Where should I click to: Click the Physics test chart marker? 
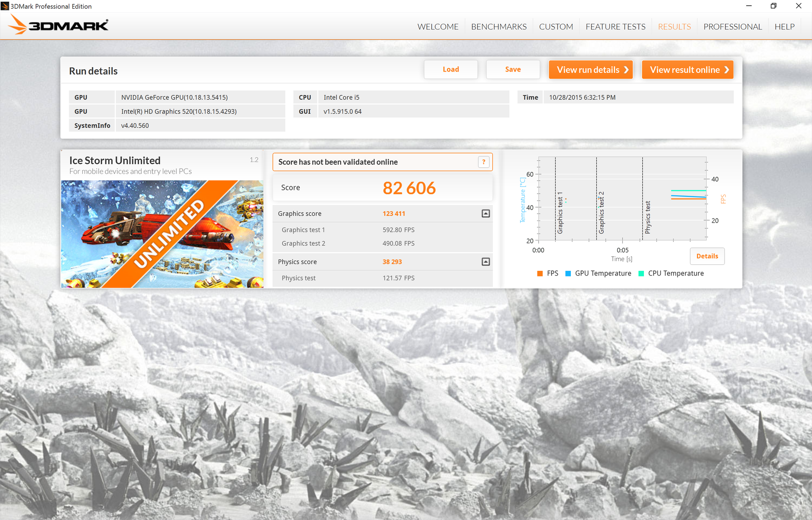(648, 217)
